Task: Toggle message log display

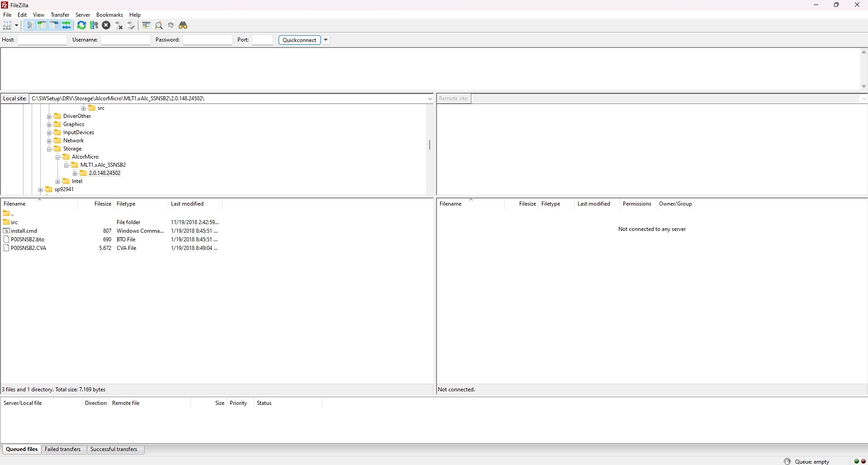Action: pyautogui.click(x=29, y=25)
